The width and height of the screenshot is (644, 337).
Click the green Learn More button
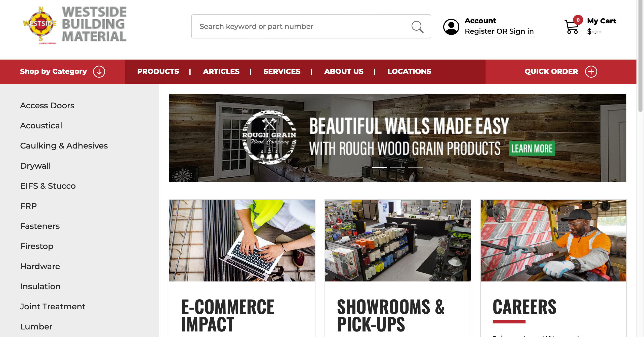click(x=532, y=149)
